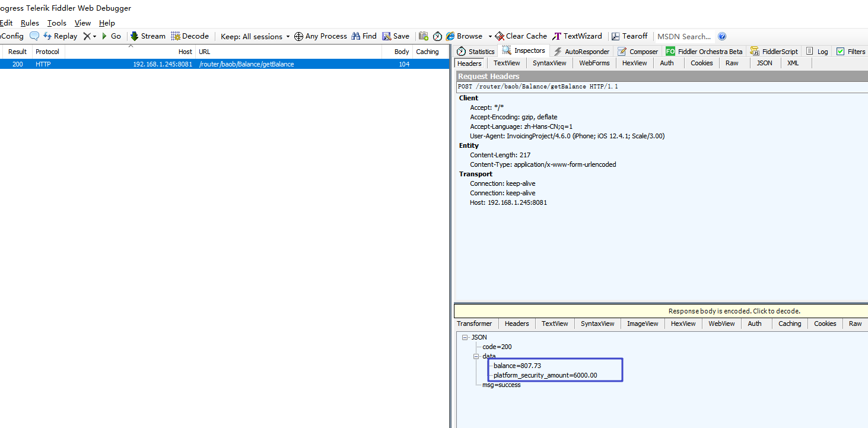Sort sessions by Caching column
The image size is (868, 428).
pos(430,52)
